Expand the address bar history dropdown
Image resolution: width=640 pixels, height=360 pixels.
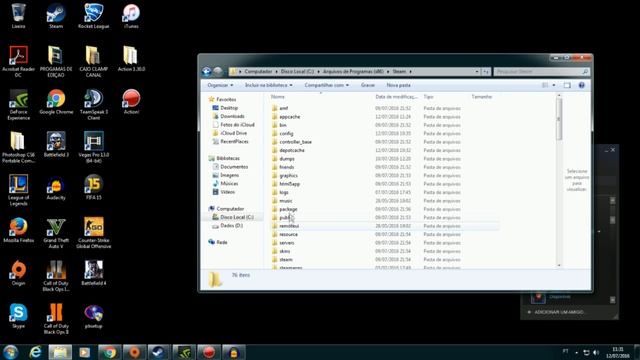pyautogui.click(x=477, y=71)
